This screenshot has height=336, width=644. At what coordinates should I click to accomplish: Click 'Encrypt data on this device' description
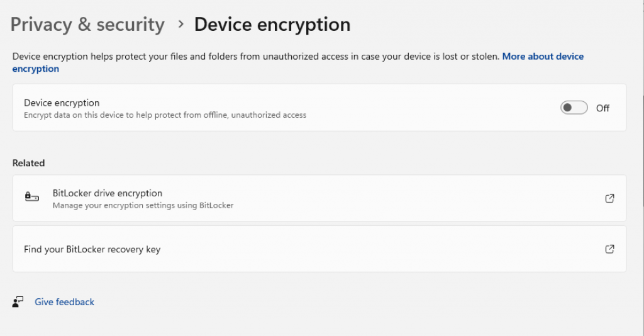tap(165, 115)
